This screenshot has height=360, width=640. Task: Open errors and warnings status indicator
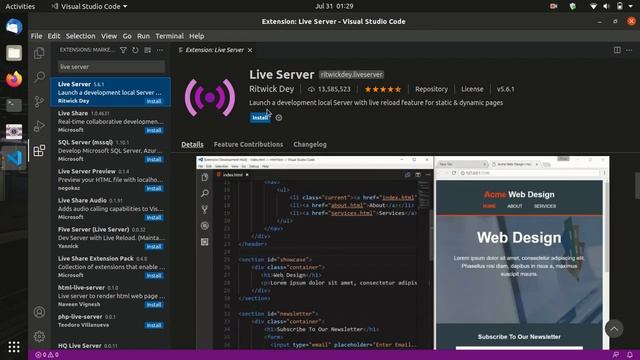47,355
